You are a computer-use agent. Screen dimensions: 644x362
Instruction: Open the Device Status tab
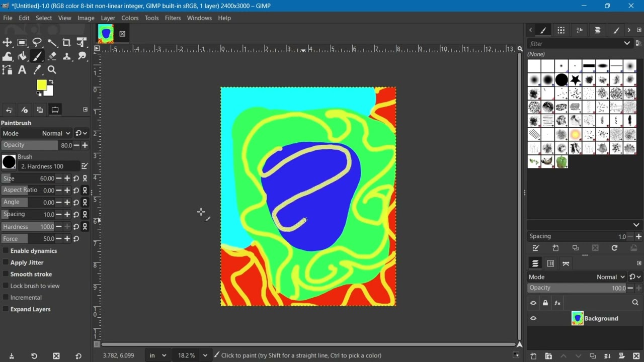[x=24, y=110]
